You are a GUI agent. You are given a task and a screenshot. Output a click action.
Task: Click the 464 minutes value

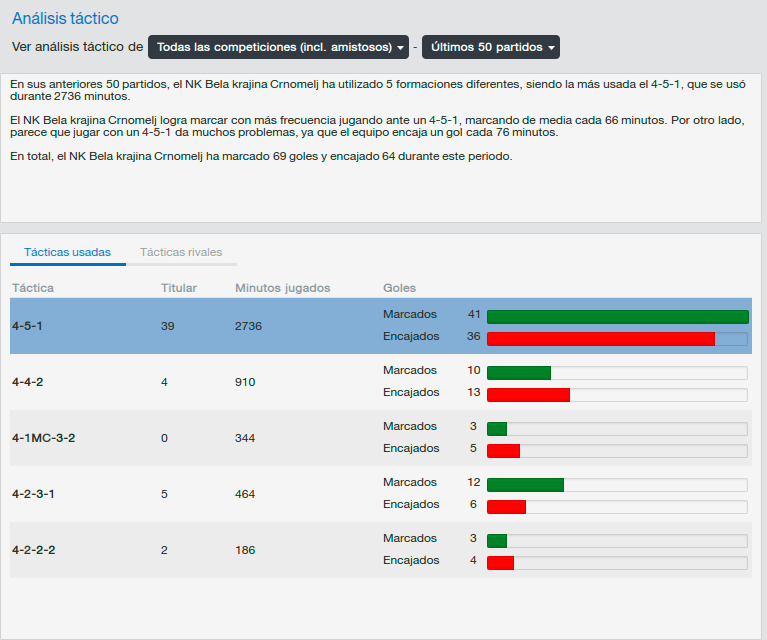click(245, 494)
